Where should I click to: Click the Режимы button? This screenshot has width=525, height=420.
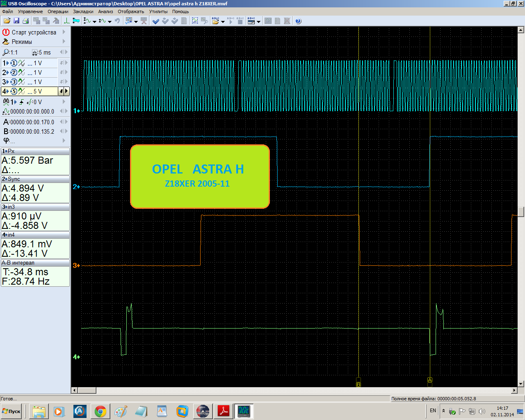click(x=35, y=41)
